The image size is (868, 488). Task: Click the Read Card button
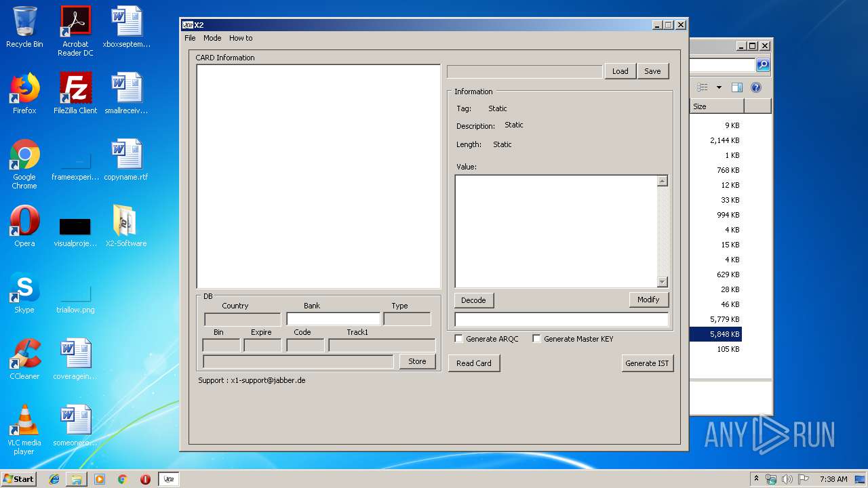tap(473, 363)
